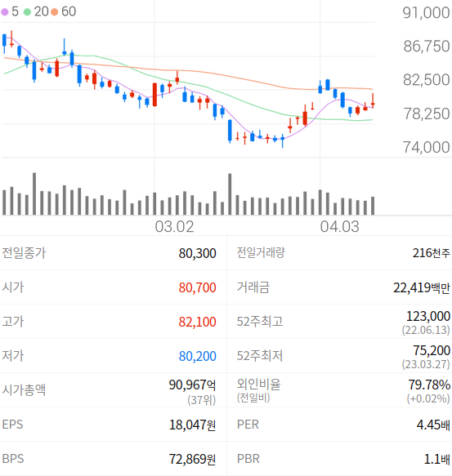Click the tall red candlestick just before 03.02
The width and height of the screenshot is (452, 476).
154,95
